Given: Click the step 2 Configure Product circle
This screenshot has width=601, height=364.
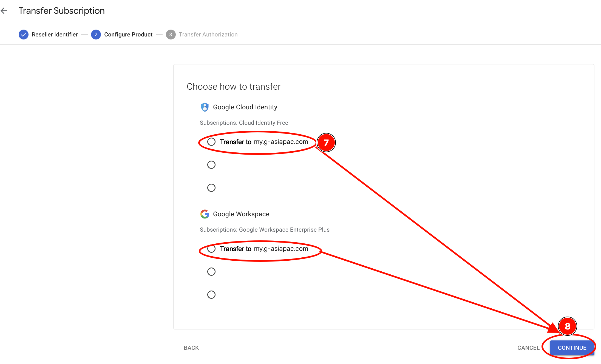Looking at the screenshot, I should [x=96, y=35].
